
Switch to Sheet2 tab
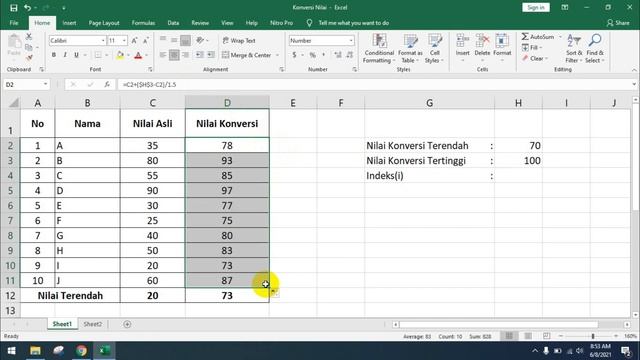click(x=93, y=324)
